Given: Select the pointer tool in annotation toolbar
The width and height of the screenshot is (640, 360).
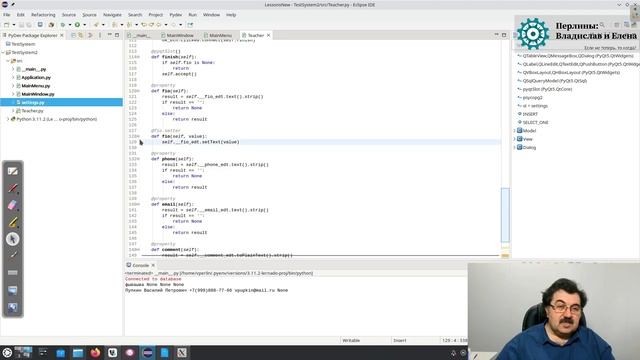Looking at the screenshot, I should tap(13, 239).
